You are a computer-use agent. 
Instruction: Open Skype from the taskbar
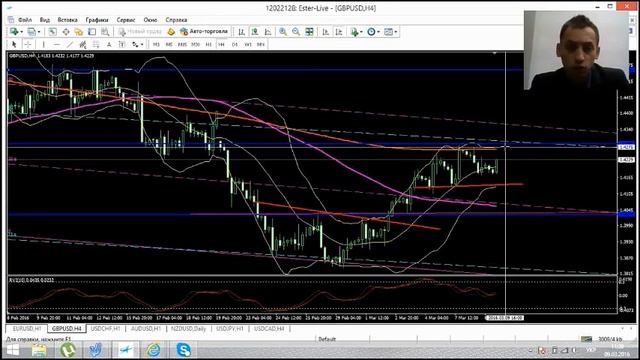click(x=184, y=350)
